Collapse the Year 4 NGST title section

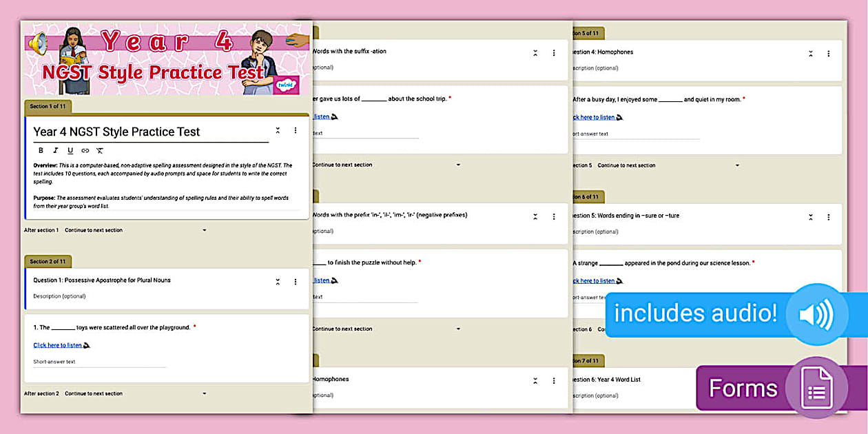278,131
